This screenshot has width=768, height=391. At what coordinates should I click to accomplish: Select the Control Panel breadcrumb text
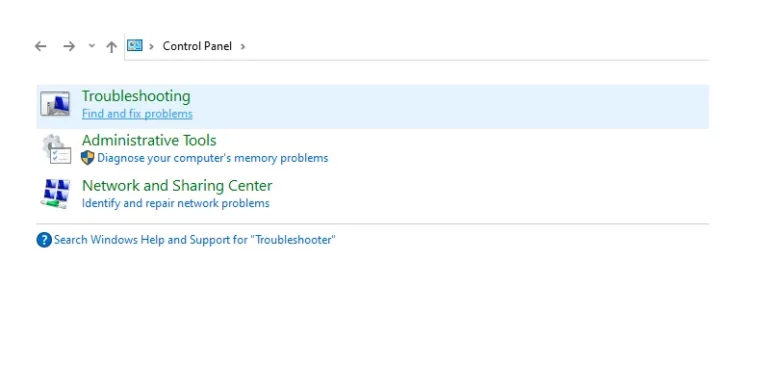[197, 46]
